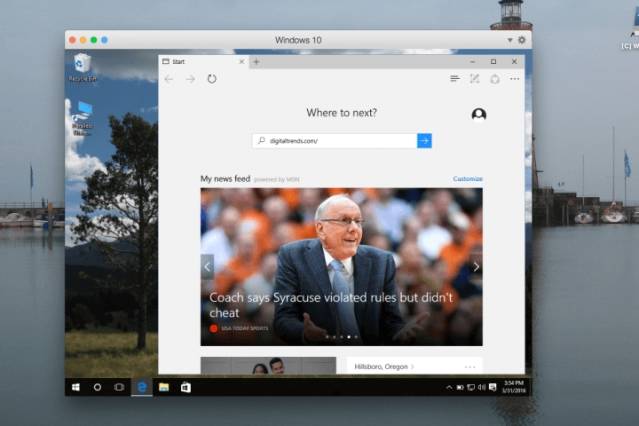Click the My news feed heading
Screen dimensions: 639x426
tap(225, 179)
